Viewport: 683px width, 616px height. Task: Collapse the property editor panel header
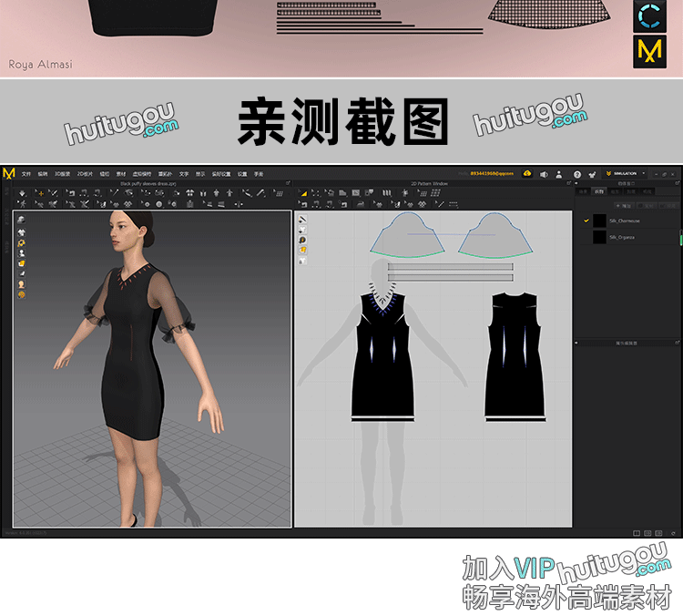click(x=576, y=344)
